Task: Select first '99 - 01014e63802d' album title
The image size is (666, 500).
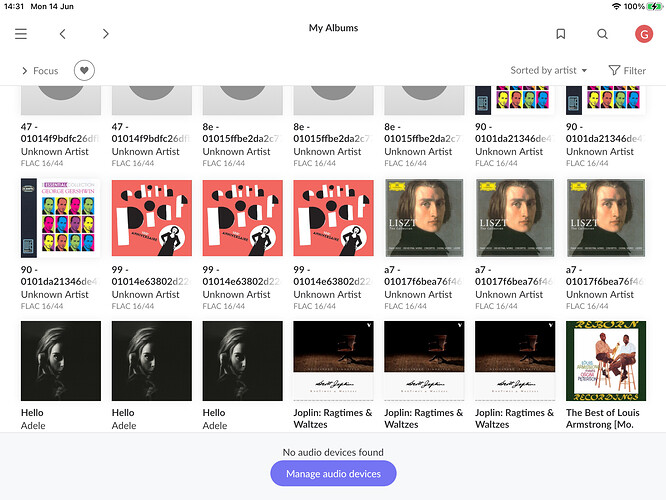Action: point(151,275)
